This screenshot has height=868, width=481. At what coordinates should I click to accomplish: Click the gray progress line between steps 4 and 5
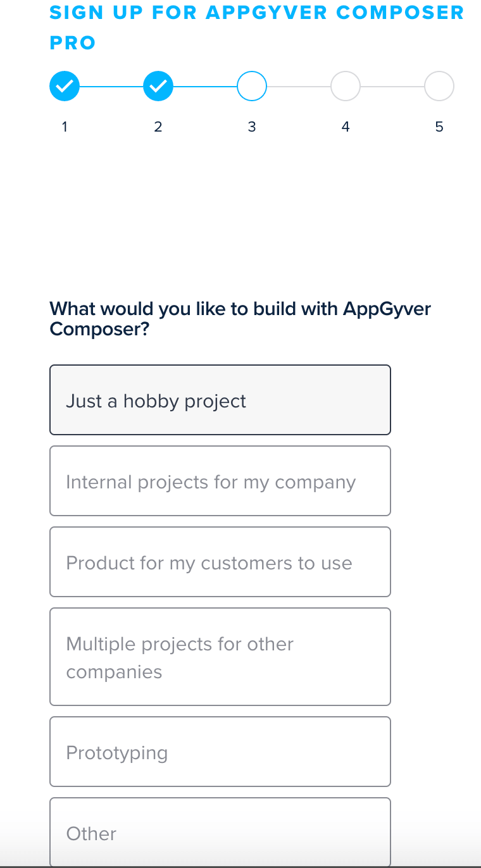coord(392,86)
